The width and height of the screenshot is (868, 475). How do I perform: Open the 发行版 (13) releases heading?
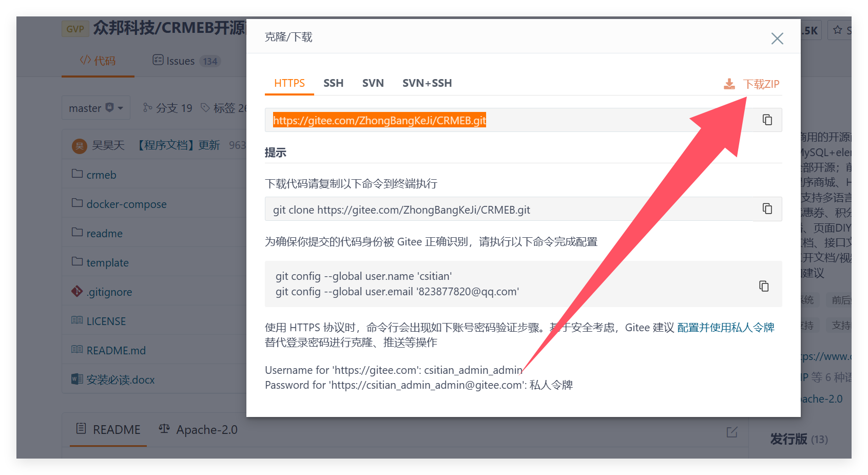(x=799, y=439)
